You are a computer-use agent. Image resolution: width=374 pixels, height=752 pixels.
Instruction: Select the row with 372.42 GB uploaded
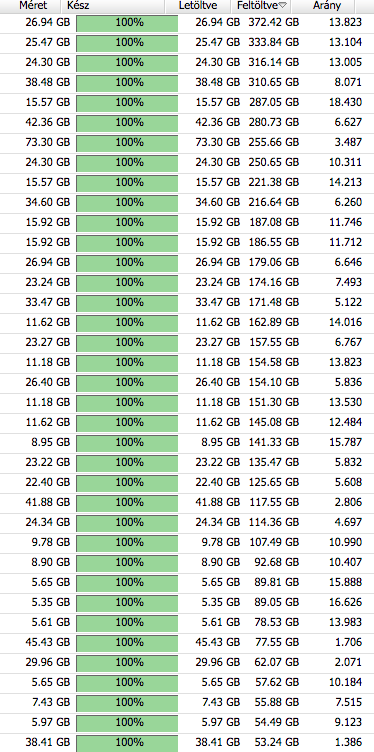(x=187, y=22)
